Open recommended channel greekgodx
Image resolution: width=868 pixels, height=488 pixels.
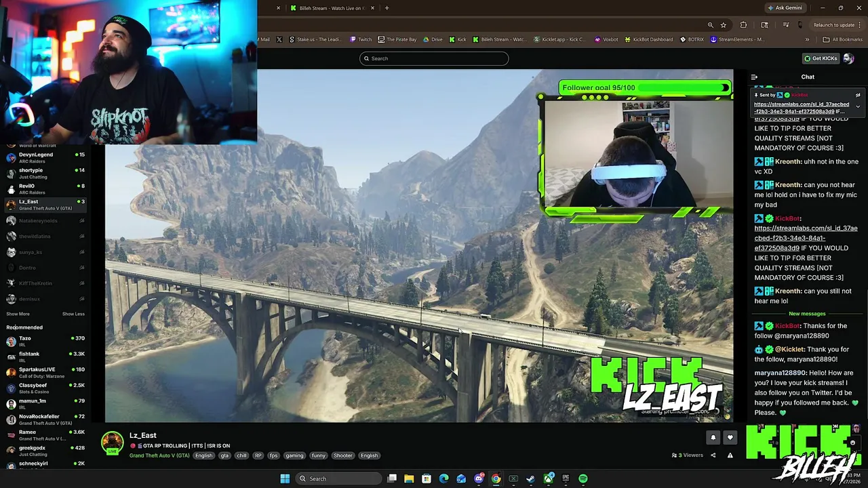(46, 450)
